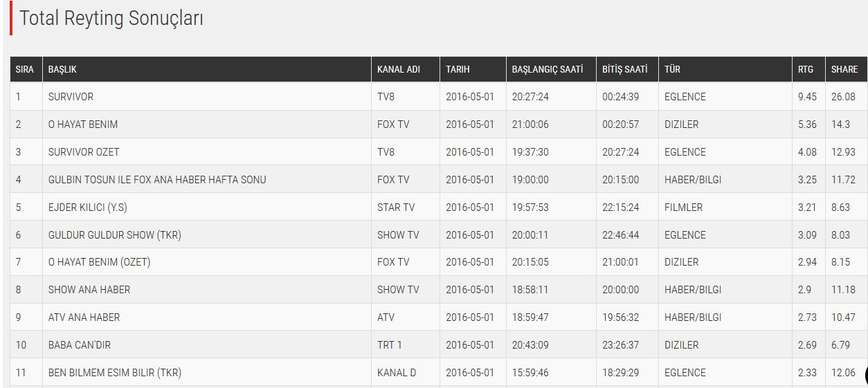The width and height of the screenshot is (868, 388).
Task: Click the Total Reyting Sonuçları heading
Action: pyautogui.click(x=111, y=19)
